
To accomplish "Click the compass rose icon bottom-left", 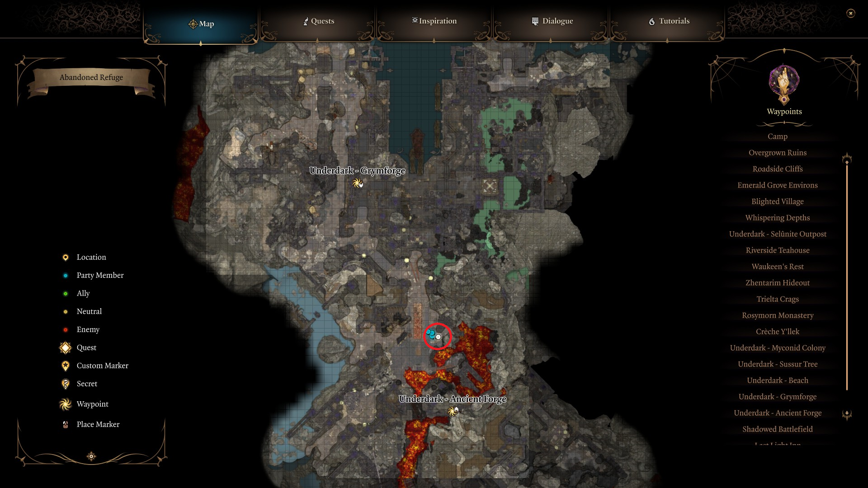I will [x=91, y=455].
